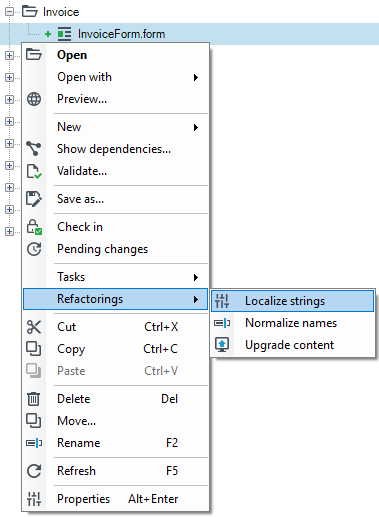Click the Normalize names icon in submenu
The height and width of the screenshot is (517, 379).
tap(222, 323)
